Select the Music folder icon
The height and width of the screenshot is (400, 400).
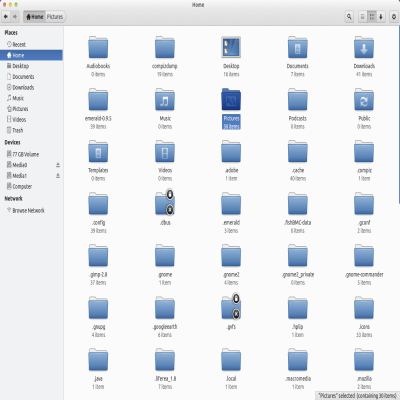pyautogui.click(x=165, y=99)
